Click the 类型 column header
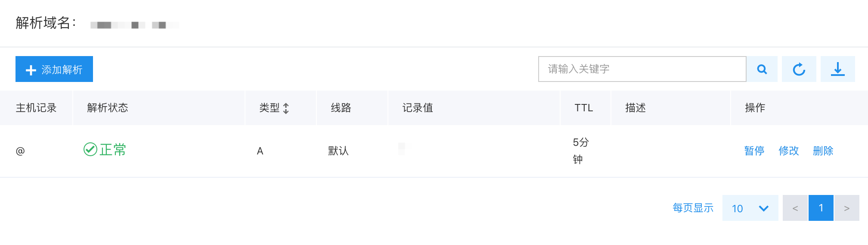868x245 pixels. 270,108
